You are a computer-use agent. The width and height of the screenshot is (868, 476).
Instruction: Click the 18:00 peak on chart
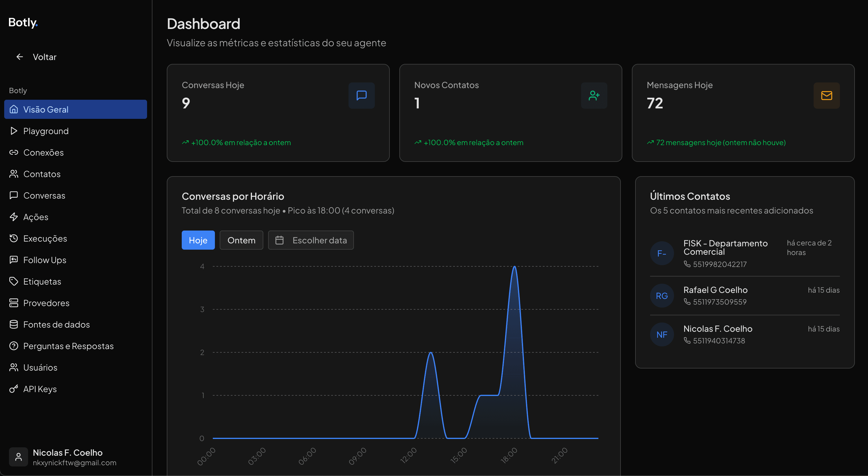pos(514,267)
